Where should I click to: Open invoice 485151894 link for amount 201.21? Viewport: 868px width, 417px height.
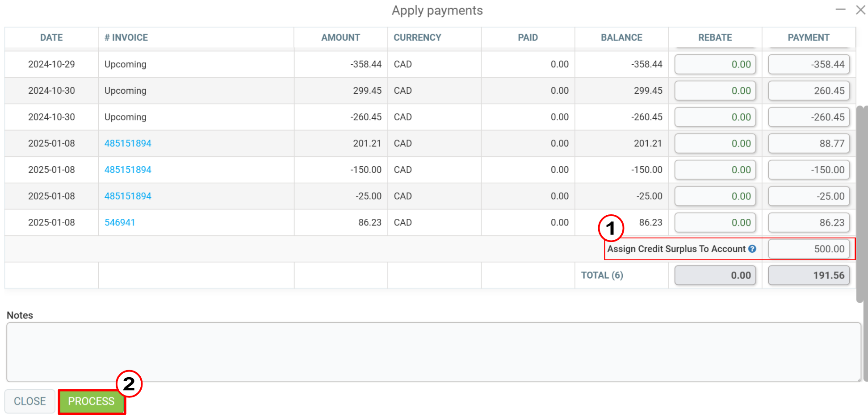click(x=128, y=143)
